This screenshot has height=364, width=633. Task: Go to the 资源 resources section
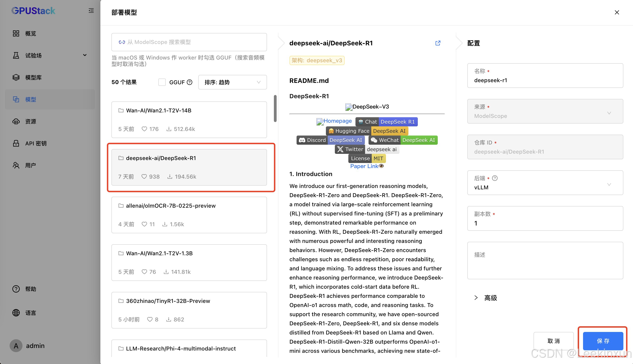(x=30, y=122)
